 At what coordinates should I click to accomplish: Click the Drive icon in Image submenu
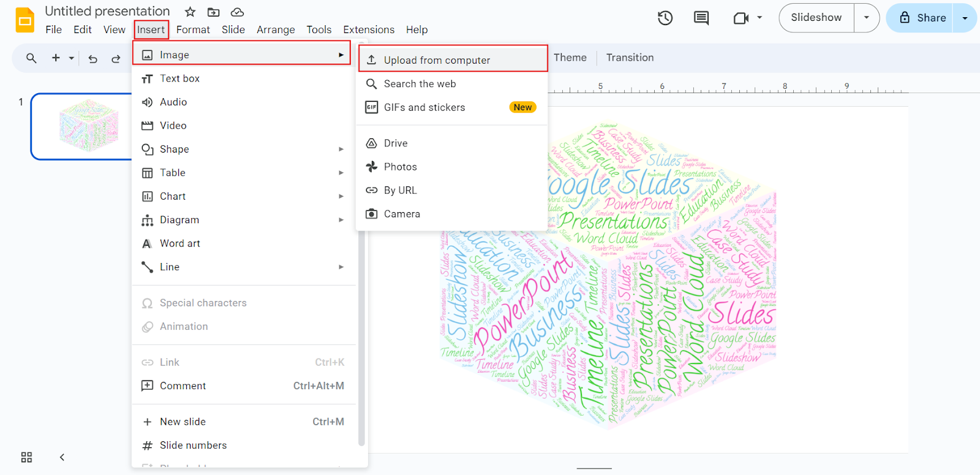tap(371, 143)
